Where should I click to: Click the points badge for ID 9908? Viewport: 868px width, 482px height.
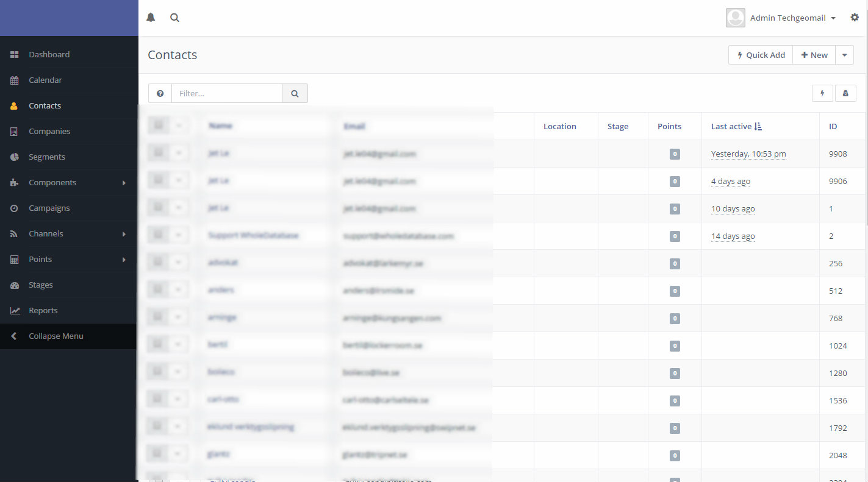[675, 154]
